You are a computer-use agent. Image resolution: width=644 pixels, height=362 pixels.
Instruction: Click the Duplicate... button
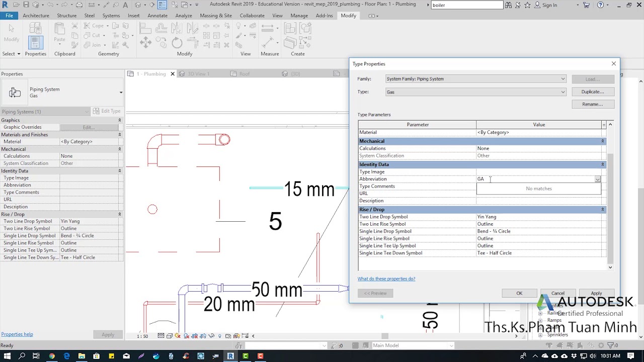tap(593, 92)
